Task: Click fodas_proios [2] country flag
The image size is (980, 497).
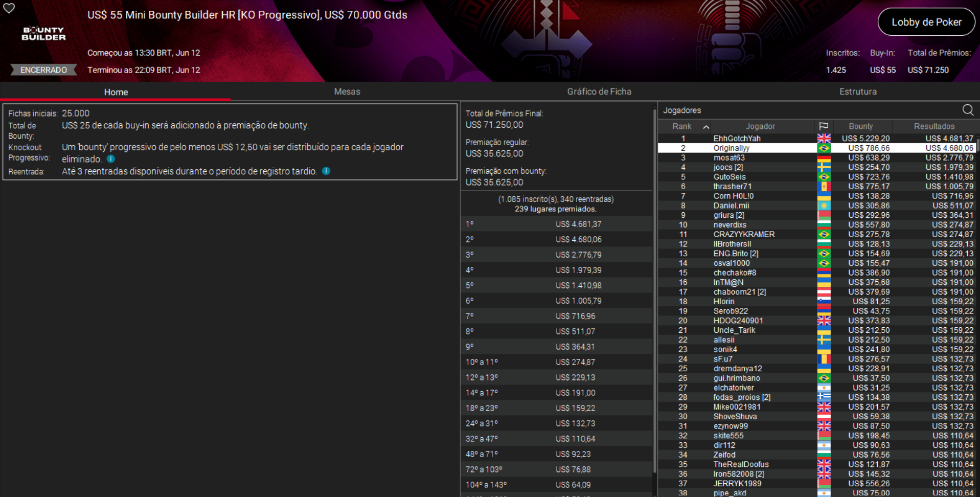Action: point(824,397)
